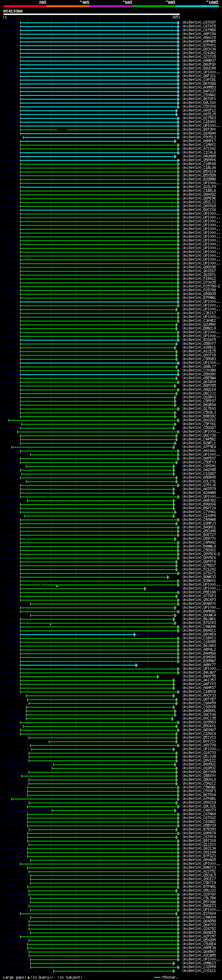Viewport: 222px width, 980px height.
Task: Click hit UniRef100_A0MMD3
Action: pos(199,88)
